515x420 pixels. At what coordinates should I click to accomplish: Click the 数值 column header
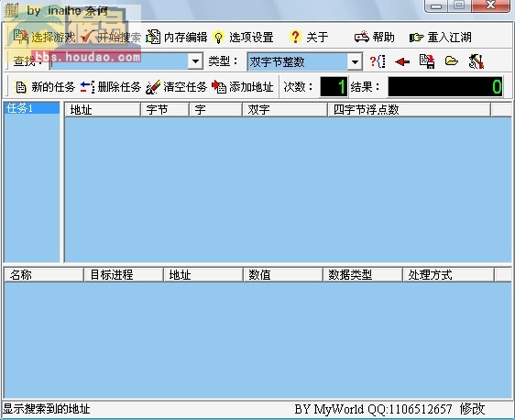click(x=283, y=275)
